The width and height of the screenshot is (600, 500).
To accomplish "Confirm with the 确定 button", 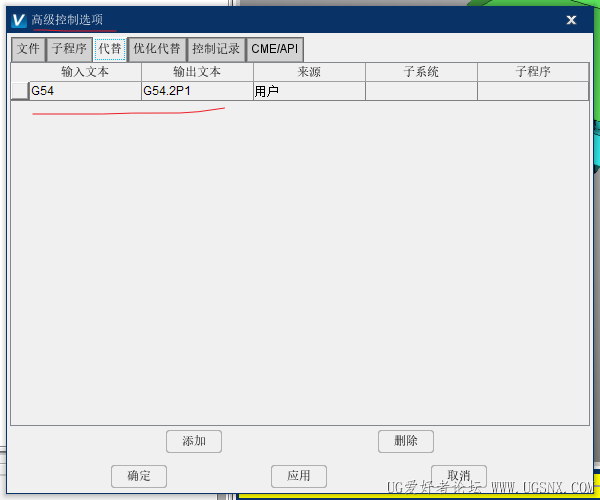I will pos(139,476).
